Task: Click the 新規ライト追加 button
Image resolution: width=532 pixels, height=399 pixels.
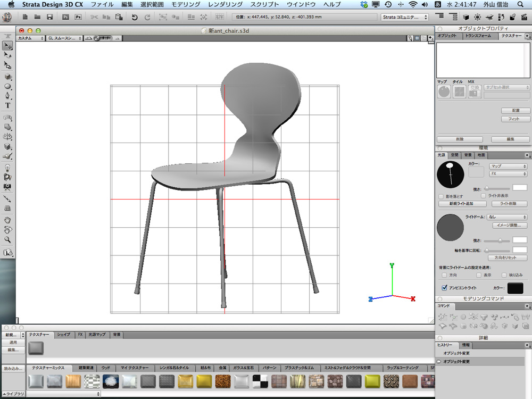Action: [x=462, y=204]
